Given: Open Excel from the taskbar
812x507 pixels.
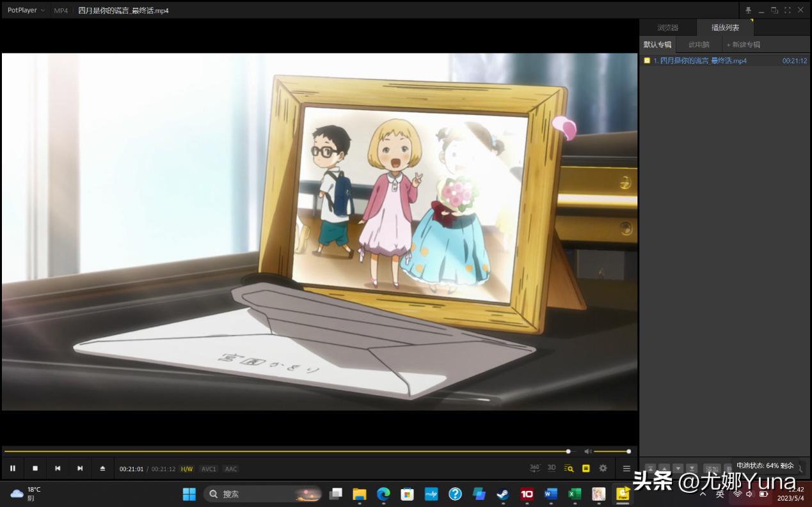Looking at the screenshot, I should point(575,494).
